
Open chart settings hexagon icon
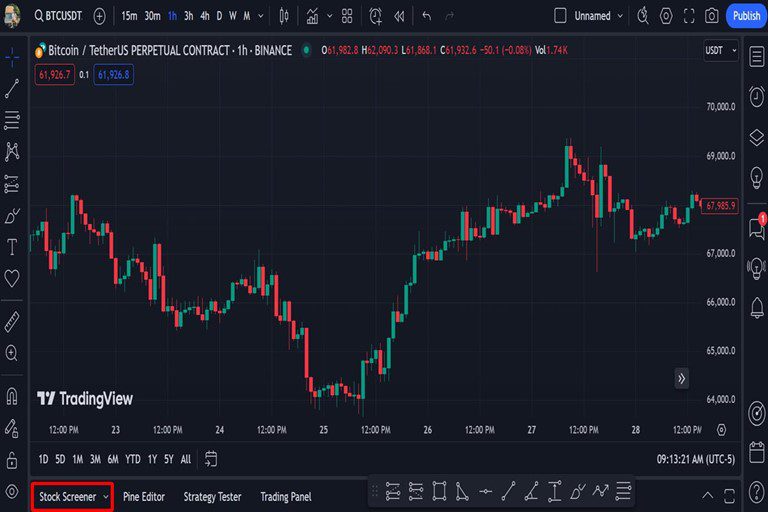tap(666, 16)
